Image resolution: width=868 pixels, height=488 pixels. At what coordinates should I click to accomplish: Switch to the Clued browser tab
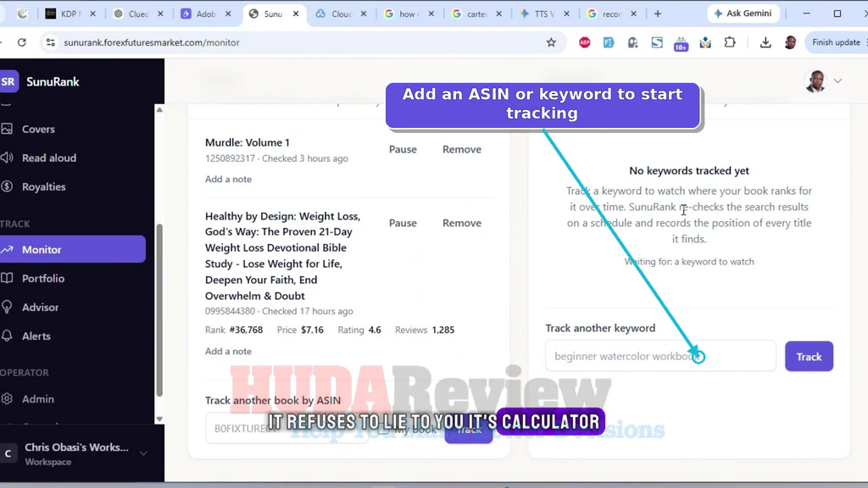[x=138, y=14]
